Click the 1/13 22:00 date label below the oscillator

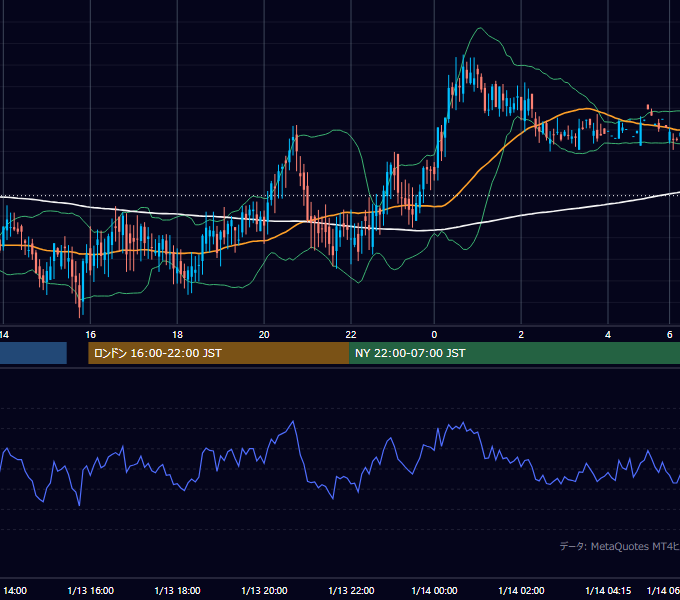351,590
